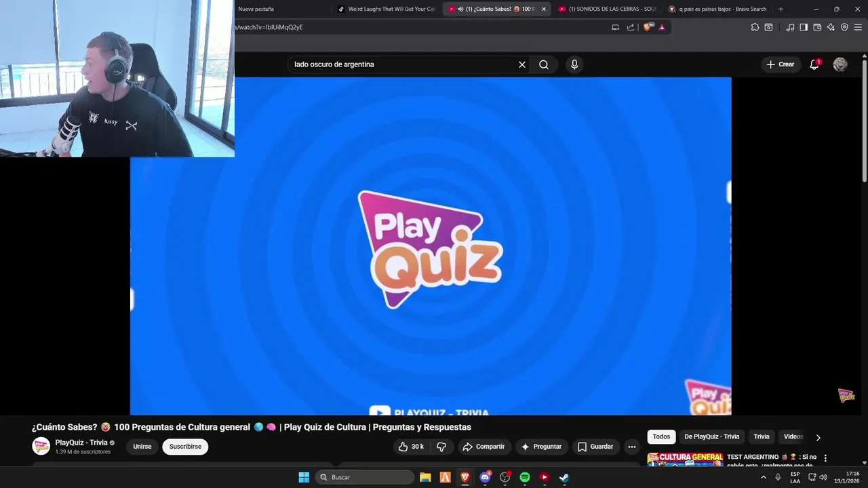Show more filter chips with right arrow
This screenshot has height=488, width=868.
pyautogui.click(x=818, y=437)
